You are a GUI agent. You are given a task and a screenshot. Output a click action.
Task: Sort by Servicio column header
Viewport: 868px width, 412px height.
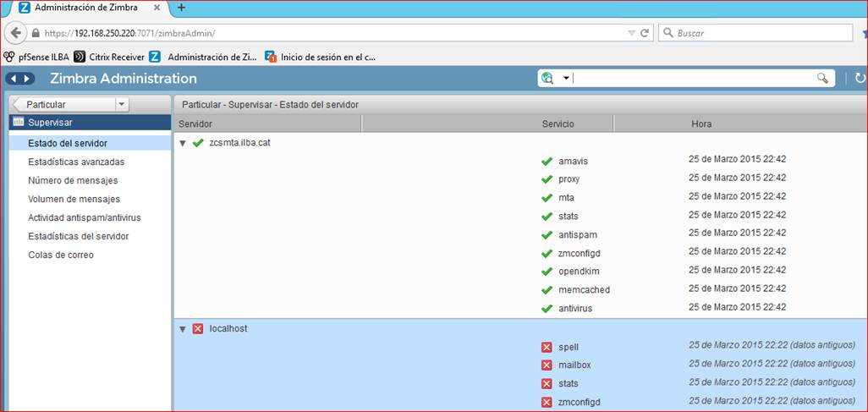click(x=558, y=124)
